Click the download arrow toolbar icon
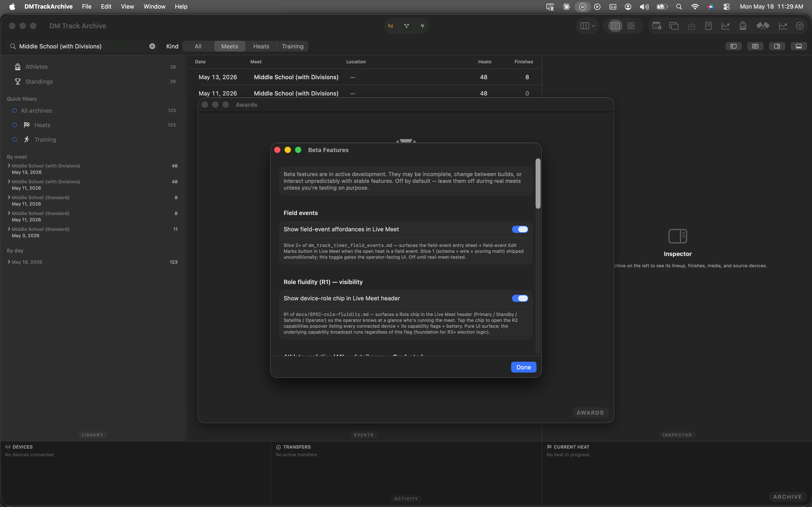Viewport: 812px width, 507px height. 691,26
